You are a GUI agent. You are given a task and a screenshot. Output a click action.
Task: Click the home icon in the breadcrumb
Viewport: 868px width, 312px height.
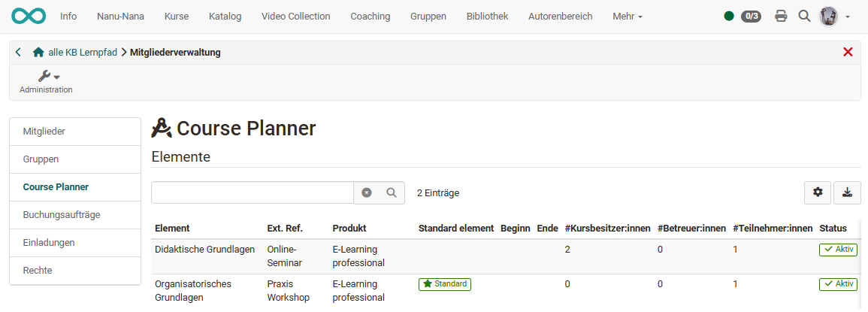(x=38, y=53)
